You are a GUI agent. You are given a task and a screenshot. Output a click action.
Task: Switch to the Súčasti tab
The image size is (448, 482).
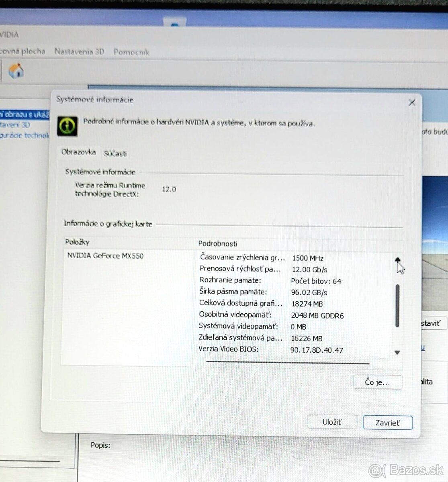coord(115,153)
